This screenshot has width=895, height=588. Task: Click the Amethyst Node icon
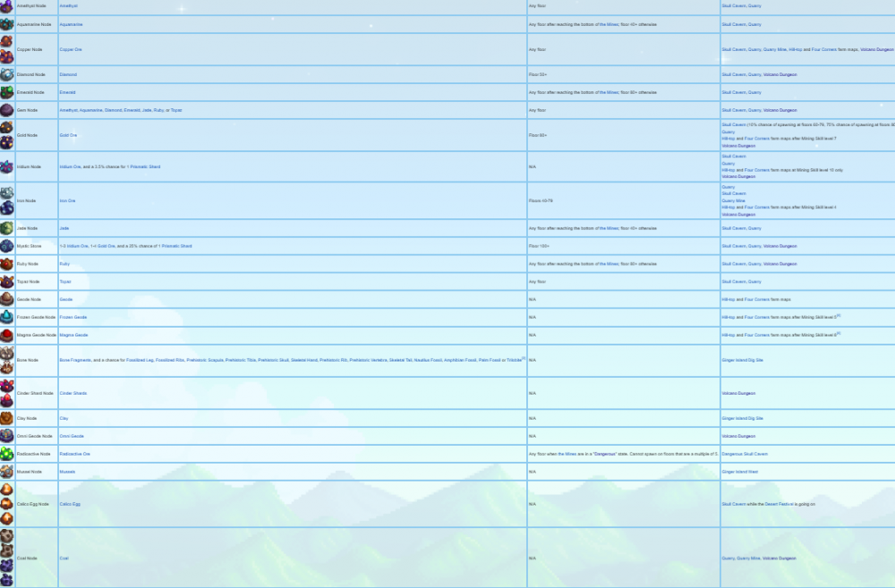(7, 6)
